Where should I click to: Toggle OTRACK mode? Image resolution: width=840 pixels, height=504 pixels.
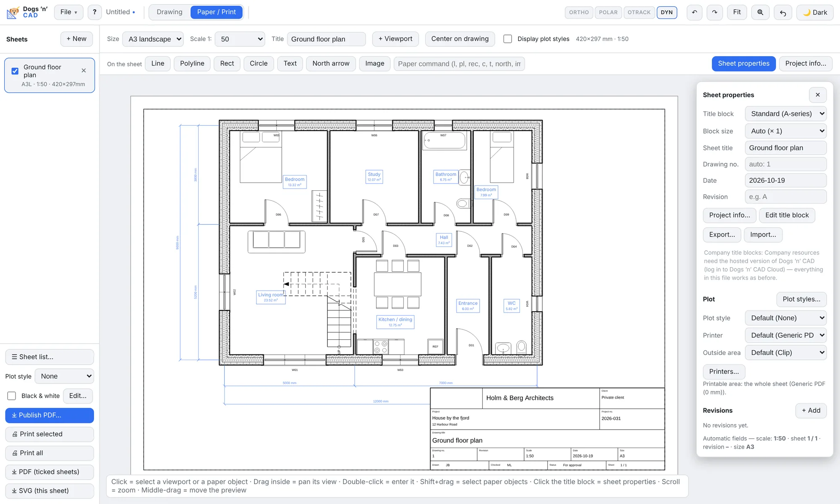click(639, 13)
